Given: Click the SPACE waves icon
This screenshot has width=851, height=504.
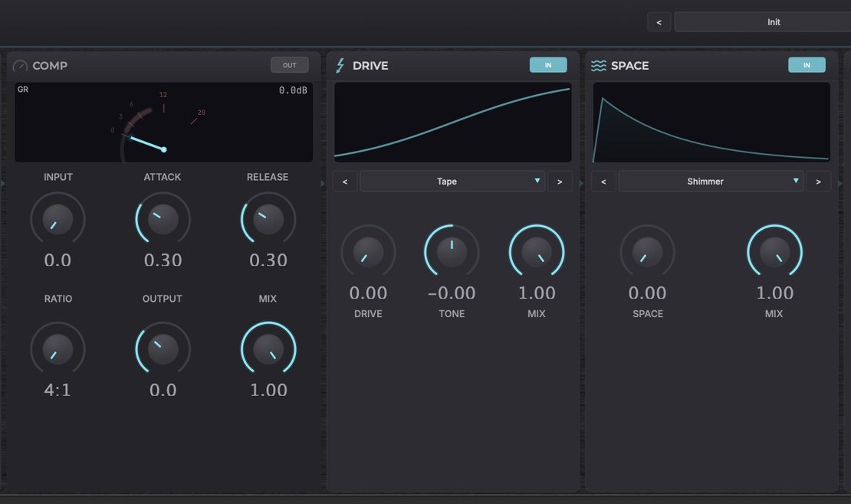Looking at the screenshot, I should pyautogui.click(x=599, y=66).
